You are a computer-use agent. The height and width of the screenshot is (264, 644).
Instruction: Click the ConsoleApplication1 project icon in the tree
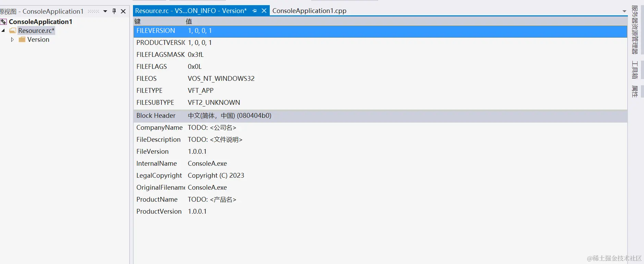pyautogui.click(x=3, y=22)
